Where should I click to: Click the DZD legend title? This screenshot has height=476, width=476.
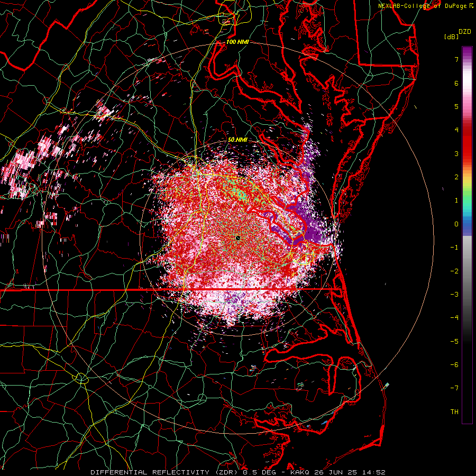465,32
